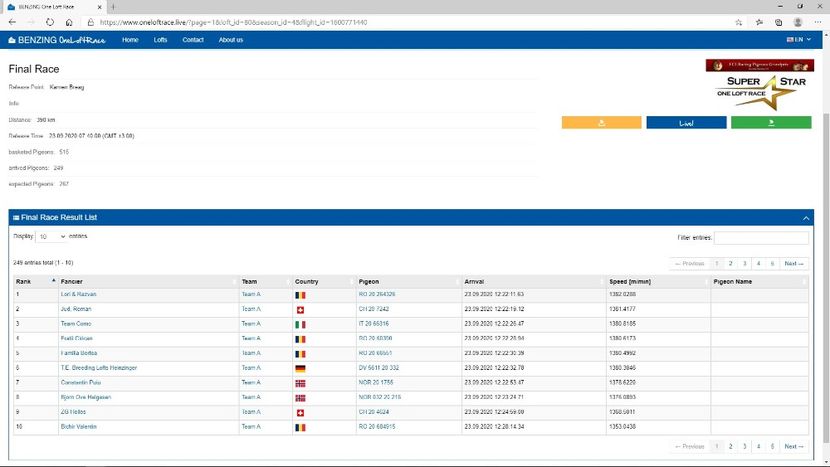
Task: Open the Display entries count dropdown
Action: point(51,237)
